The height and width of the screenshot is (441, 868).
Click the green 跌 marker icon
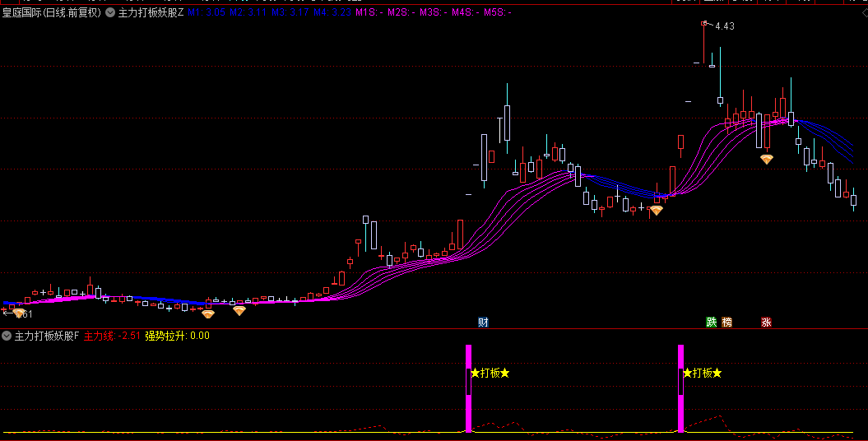[712, 322]
